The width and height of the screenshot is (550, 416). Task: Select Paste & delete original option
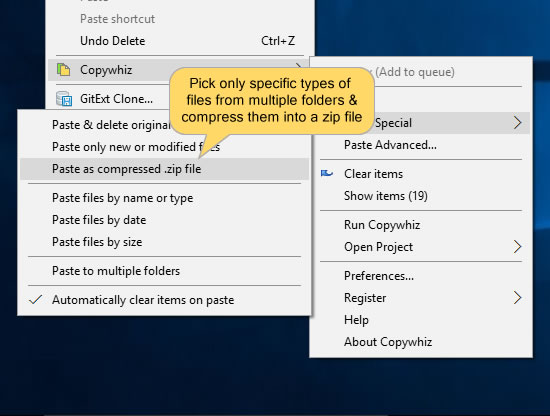[111, 125]
